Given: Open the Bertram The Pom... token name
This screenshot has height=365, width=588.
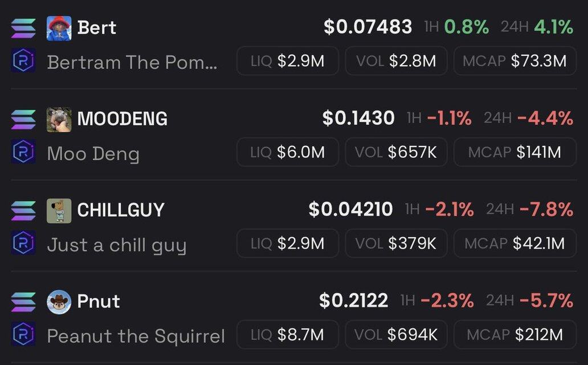Looking at the screenshot, I should 132,62.
